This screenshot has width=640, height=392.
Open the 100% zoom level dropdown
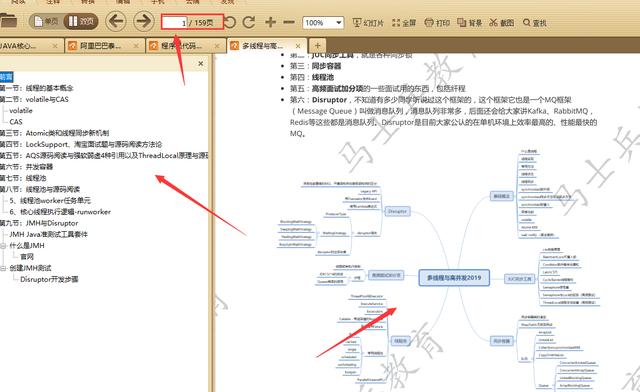323,22
